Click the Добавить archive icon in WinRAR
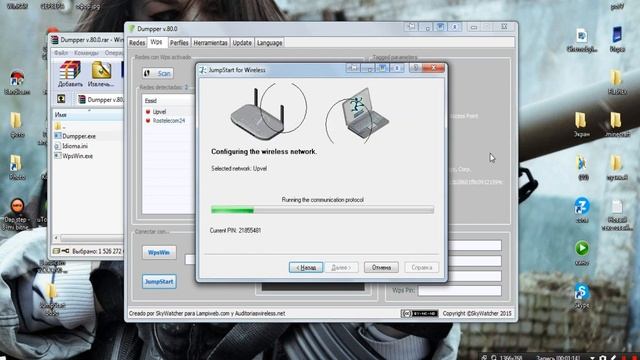 [x=70, y=74]
